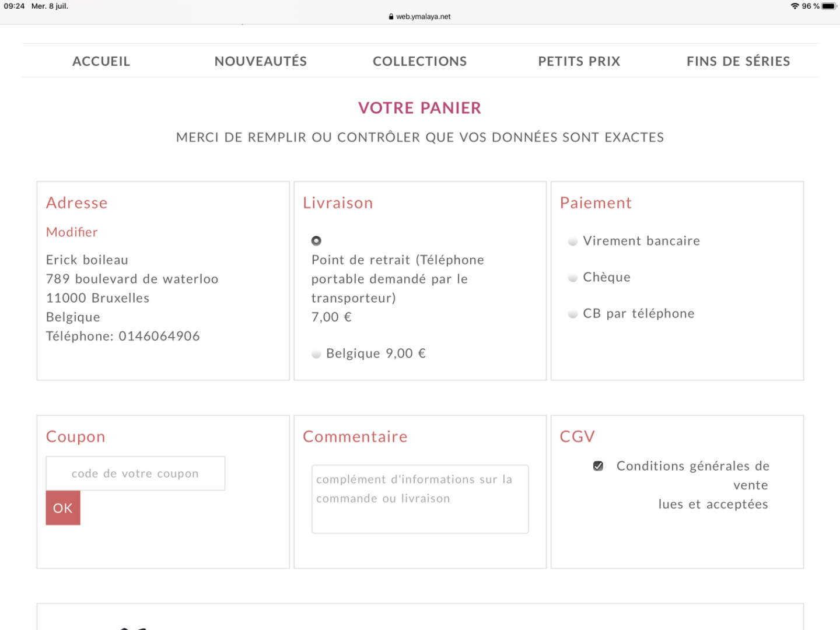The height and width of the screenshot is (630, 840).
Task: Tap the web.ymalaya.net address bar
Action: 420,17
